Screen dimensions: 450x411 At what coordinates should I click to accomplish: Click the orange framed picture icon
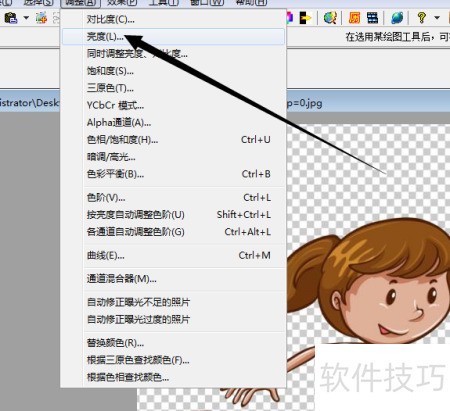pos(354,18)
